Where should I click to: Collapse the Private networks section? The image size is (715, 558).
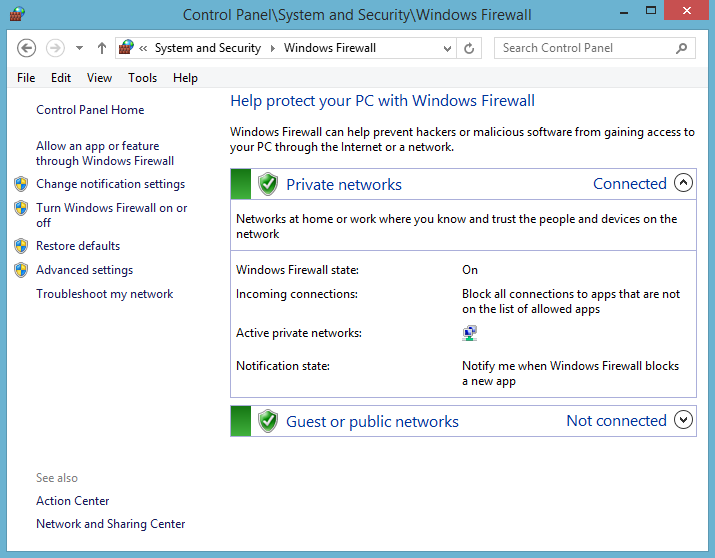point(684,183)
